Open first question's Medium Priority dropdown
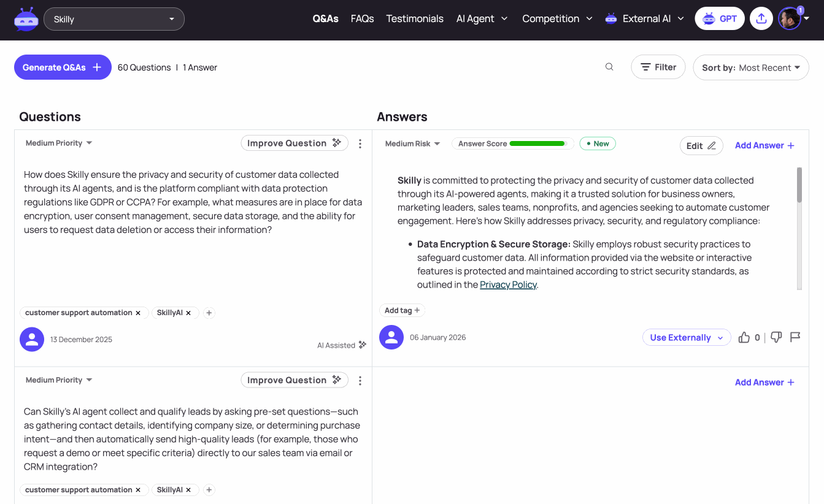 (59, 143)
